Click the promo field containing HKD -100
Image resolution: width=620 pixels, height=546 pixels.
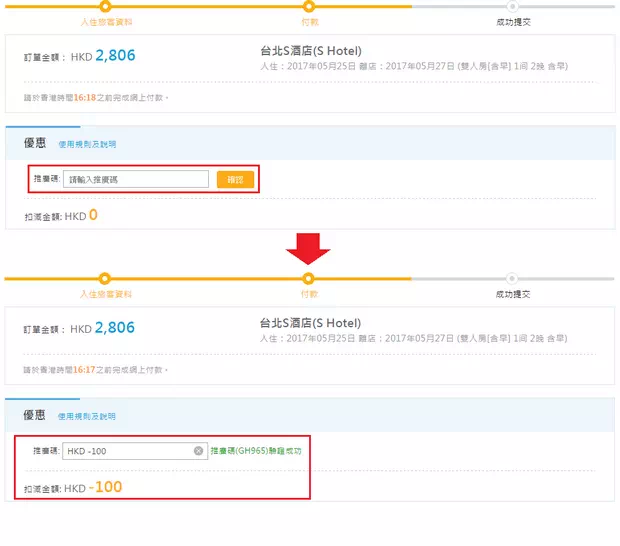[135, 451]
